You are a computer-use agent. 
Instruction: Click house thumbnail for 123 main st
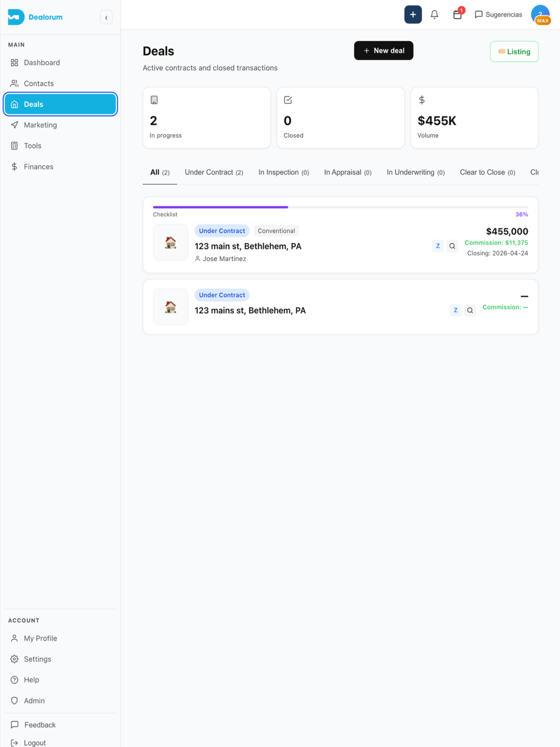click(171, 243)
